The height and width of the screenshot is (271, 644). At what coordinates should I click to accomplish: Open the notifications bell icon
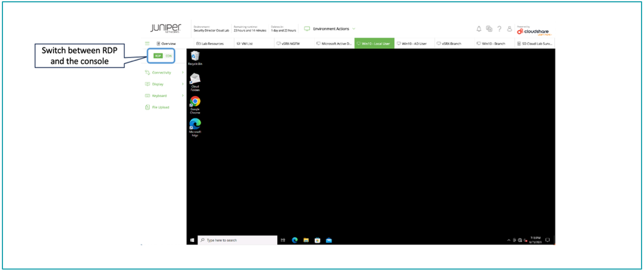[479, 28]
